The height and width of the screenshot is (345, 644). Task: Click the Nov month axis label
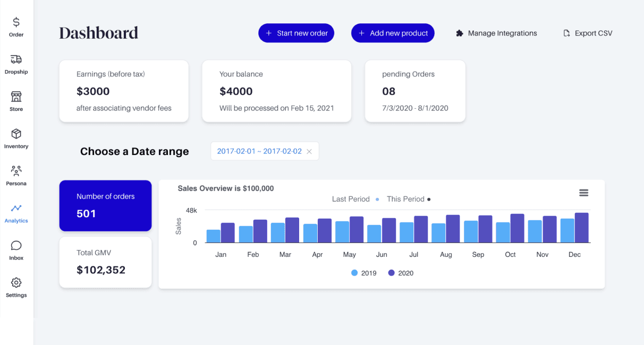coord(543,254)
